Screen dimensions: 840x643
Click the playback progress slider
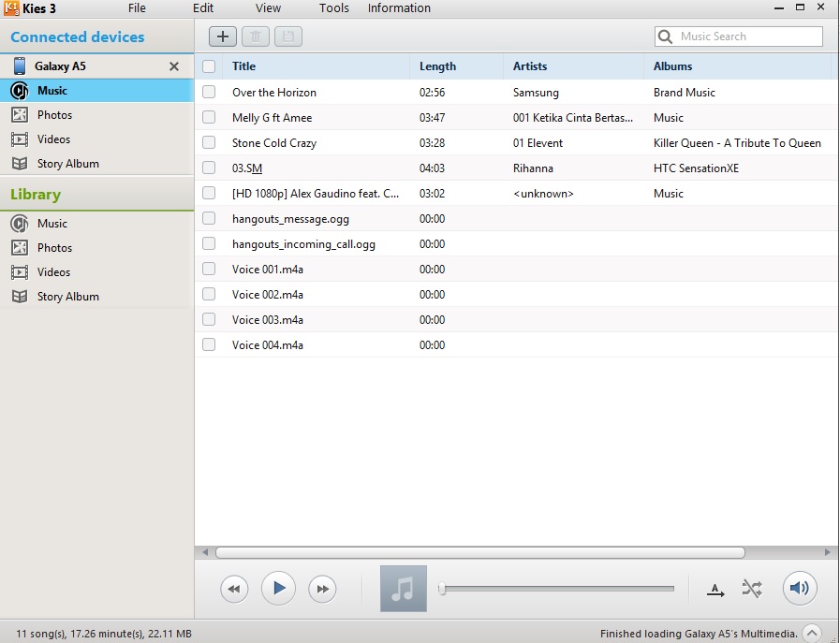557,589
